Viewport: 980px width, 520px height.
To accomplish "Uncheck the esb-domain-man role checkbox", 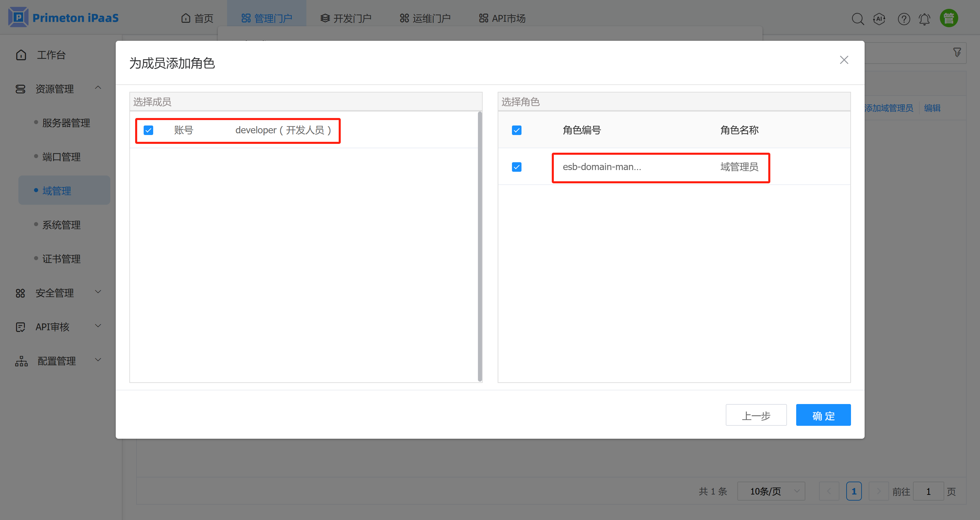I will [517, 167].
